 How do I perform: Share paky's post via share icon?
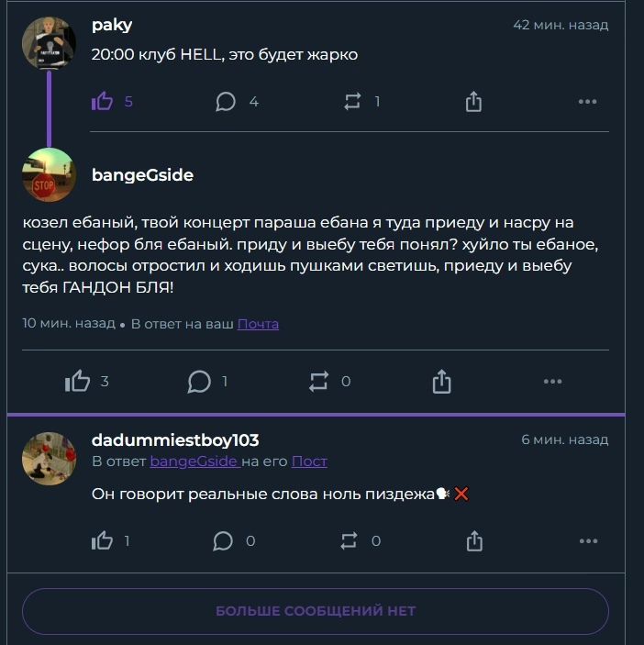473,102
